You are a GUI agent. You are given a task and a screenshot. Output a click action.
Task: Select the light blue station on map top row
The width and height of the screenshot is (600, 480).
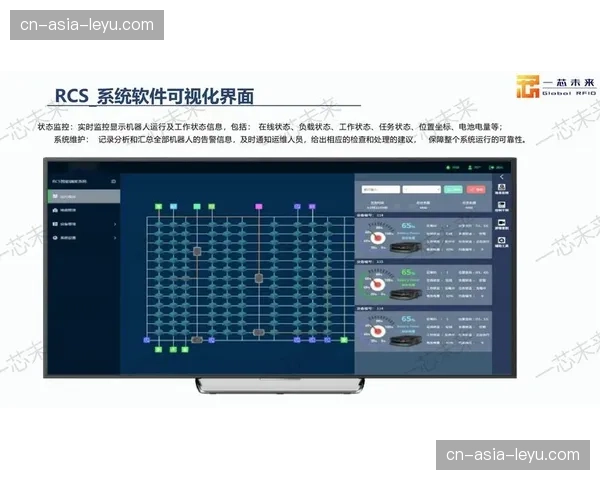[173, 206]
